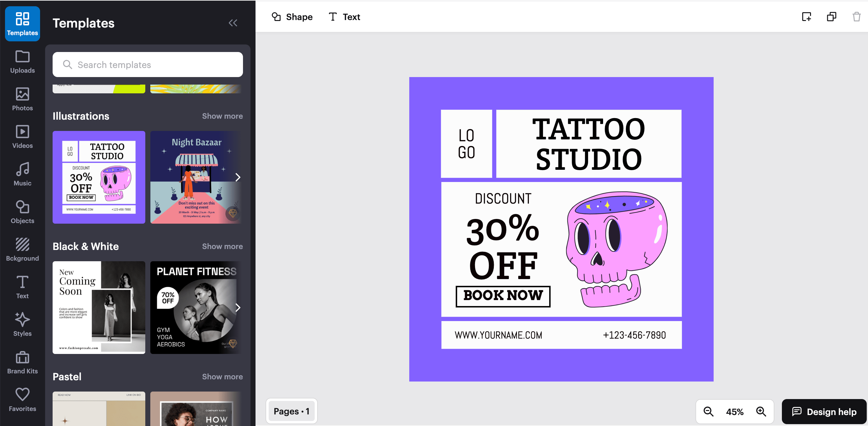Image resolution: width=868 pixels, height=426 pixels.
Task: Select the Background sidebar icon
Action: click(x=22, y=249)
